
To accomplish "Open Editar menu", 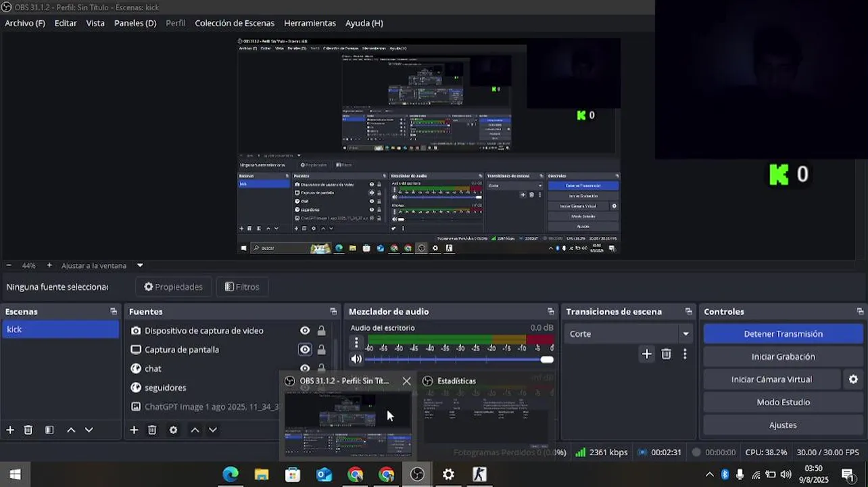I will [x=66, y=23].
